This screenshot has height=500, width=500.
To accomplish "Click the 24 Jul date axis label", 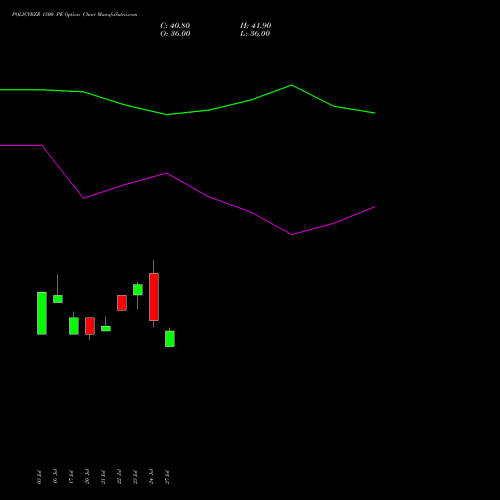I will pos(151,477).
